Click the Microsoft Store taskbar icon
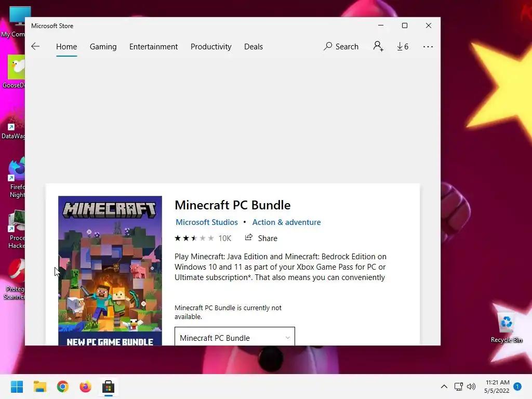Screen dimensions: 532x399 point(108,387)
